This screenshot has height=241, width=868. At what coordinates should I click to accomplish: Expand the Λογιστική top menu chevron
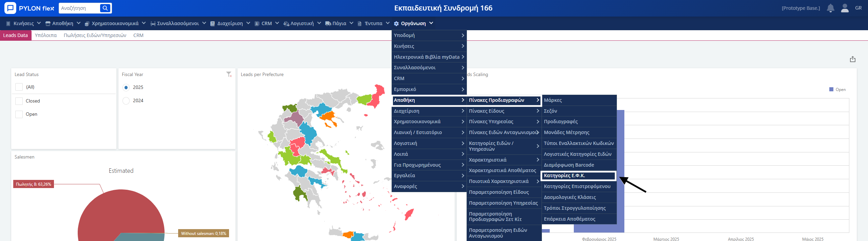(x=319, y=23)
